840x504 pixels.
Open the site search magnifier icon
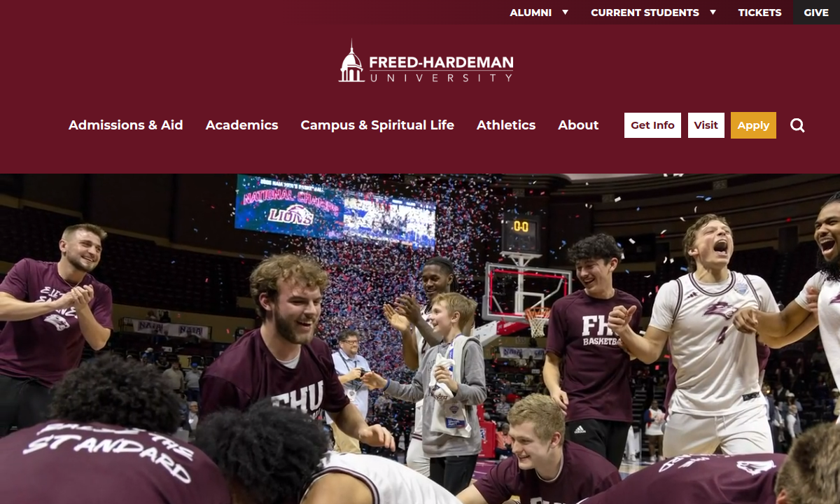pos(797,125)
